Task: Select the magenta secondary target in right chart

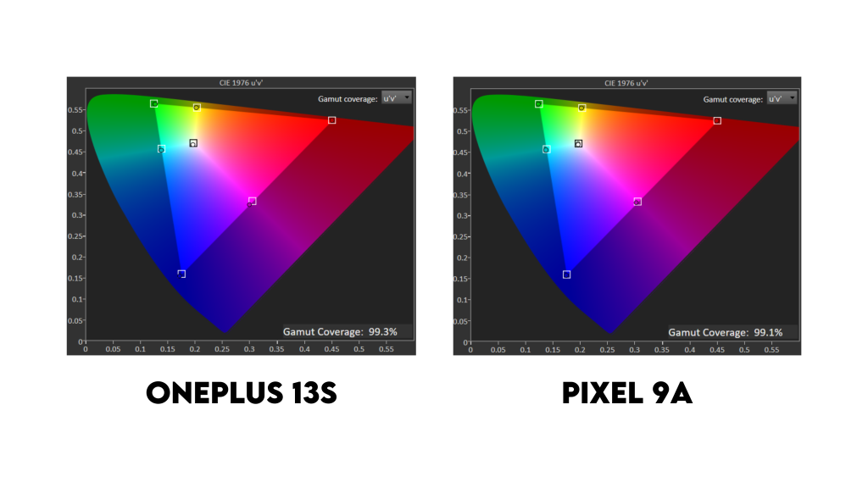Action: point(637,202)
